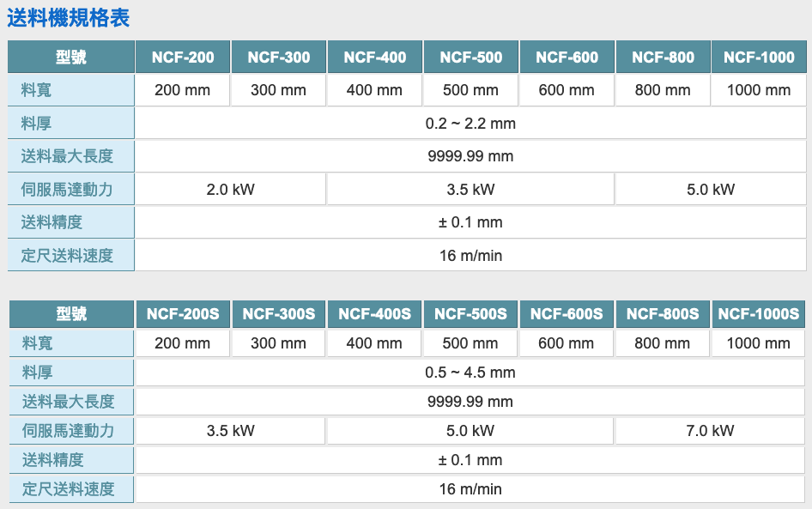This screenshot has width=812, height=509.
Task: Click the 0.5 ~ 4.5 mm thickness cell
Action: click(470, 373)
